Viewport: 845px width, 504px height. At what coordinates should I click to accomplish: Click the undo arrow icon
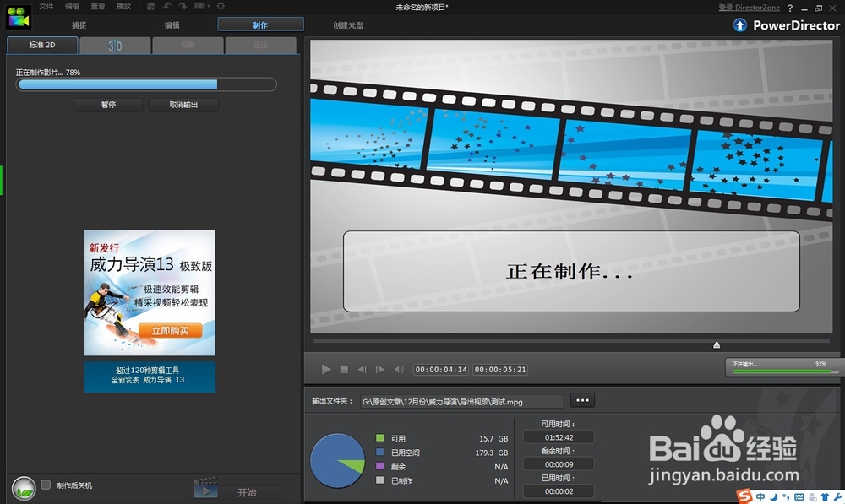point(167,6)
